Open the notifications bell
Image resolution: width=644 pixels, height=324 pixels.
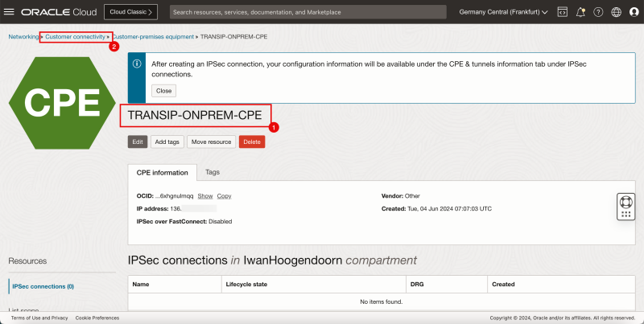pos(580,12)
